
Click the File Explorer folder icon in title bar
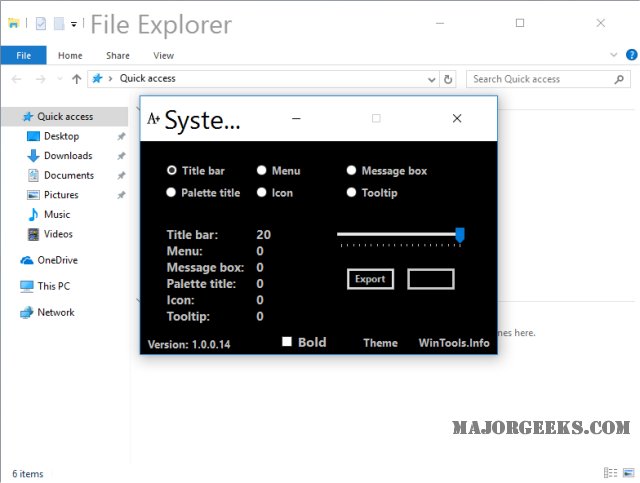13,23
